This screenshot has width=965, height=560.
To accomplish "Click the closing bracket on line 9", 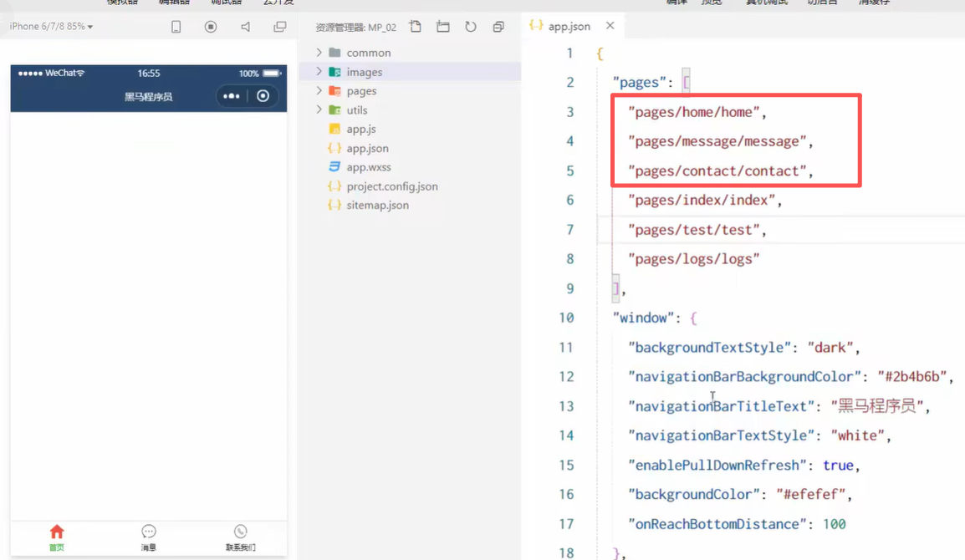I will point(615,288).
